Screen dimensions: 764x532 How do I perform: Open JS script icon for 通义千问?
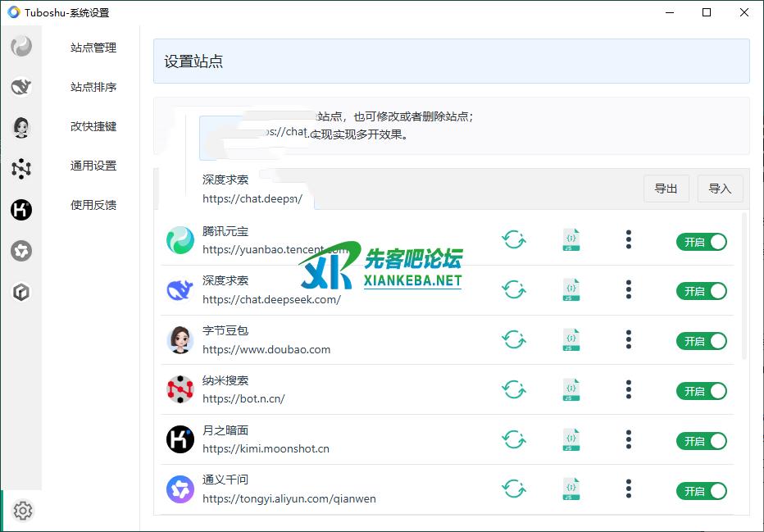(571, 490)
